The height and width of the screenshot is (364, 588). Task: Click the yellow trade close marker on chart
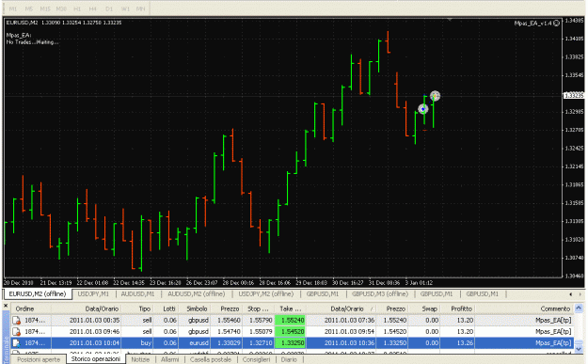click(x=435, y=96)
